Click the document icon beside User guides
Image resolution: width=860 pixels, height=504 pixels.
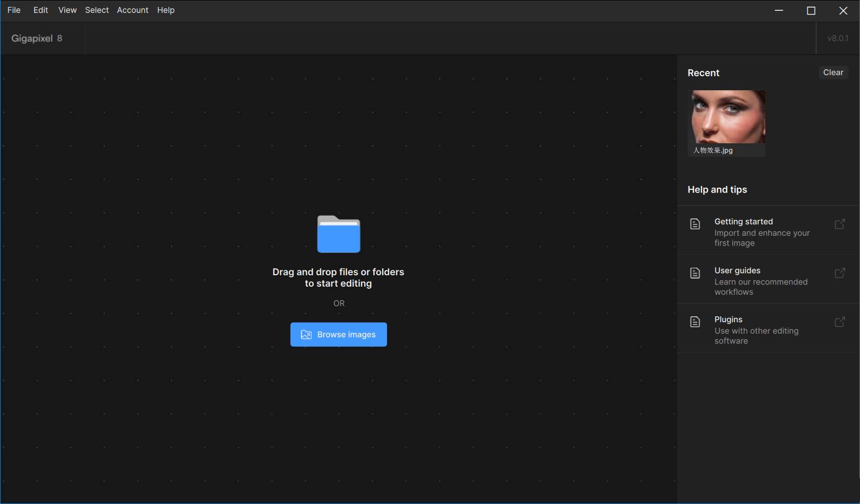coord(695,273)
